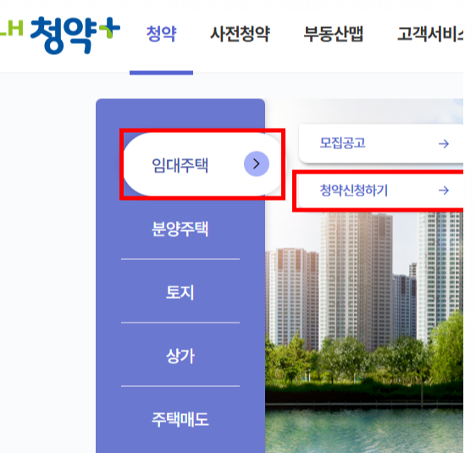476x453 pixels.
Task: Open the 고객서비스 menu
Action: click(430, 34)
